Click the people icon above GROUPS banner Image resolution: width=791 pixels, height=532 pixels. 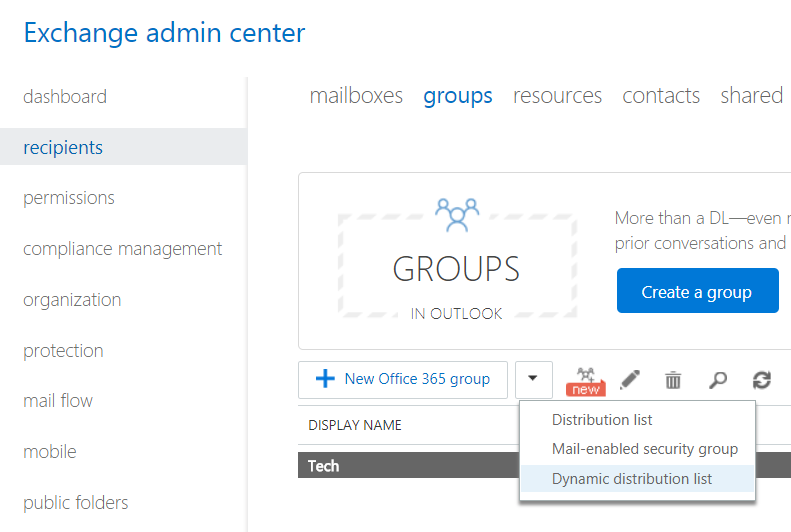(x=457, y=215)
